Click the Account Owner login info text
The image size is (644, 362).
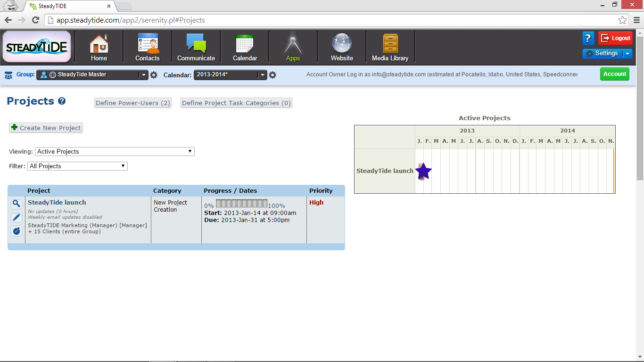tap(442, 74)
